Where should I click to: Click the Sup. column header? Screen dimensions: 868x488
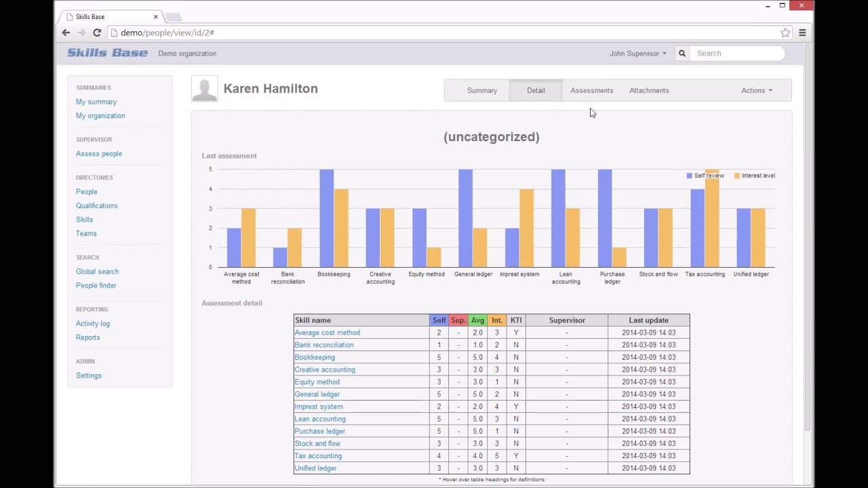(458, 321)
